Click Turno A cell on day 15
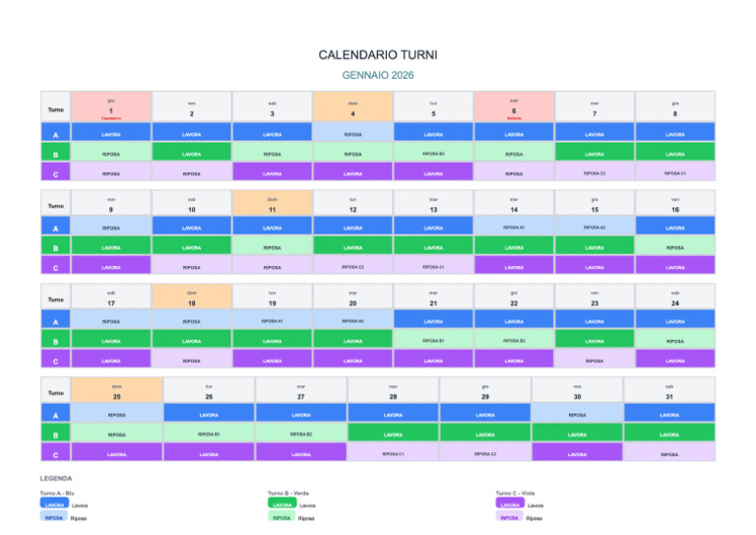The image size is (756, 535). (595, 226)
